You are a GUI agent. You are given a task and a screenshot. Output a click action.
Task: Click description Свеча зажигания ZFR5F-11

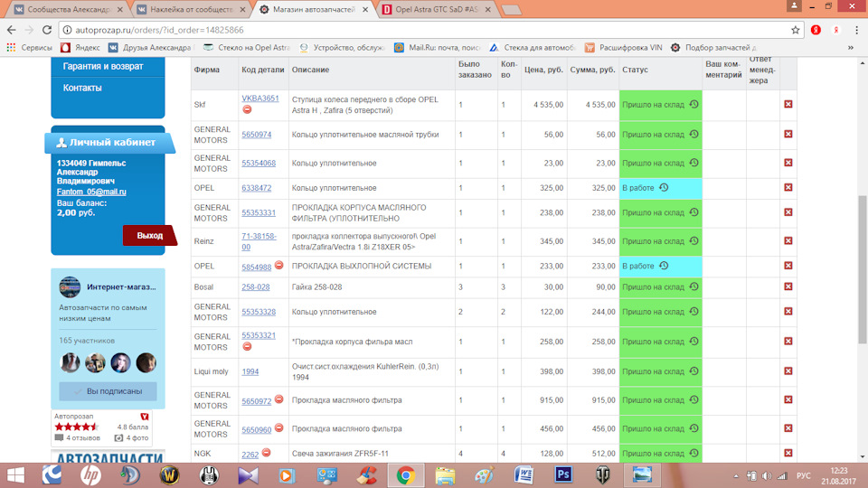[340, 454]
